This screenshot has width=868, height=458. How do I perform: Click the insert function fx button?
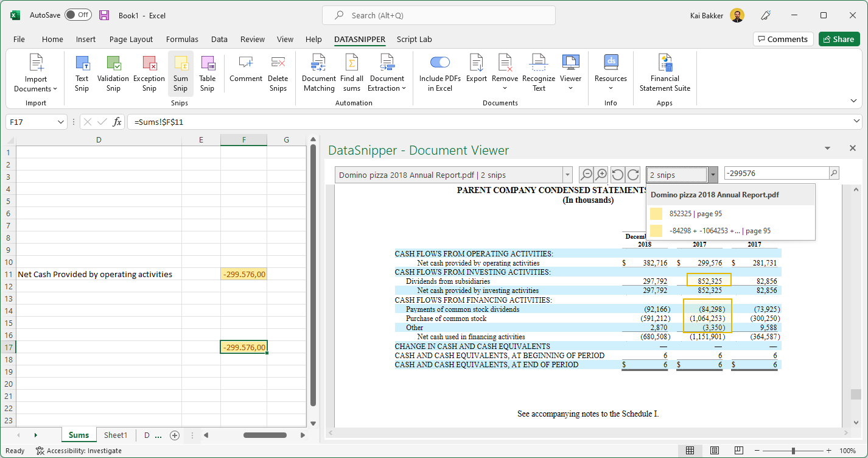pyautogui.click(x=117, y=122)
